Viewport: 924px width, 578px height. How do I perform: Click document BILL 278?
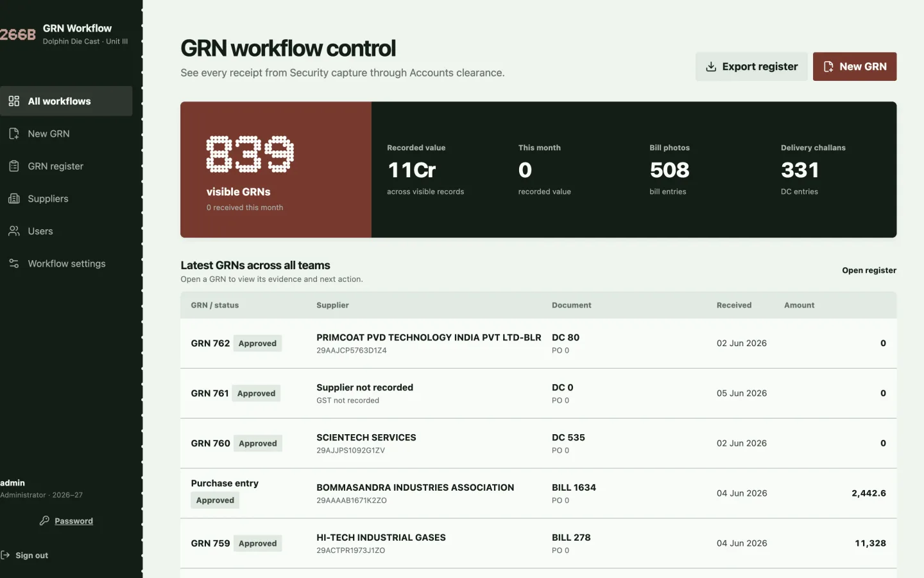[571, 538]
